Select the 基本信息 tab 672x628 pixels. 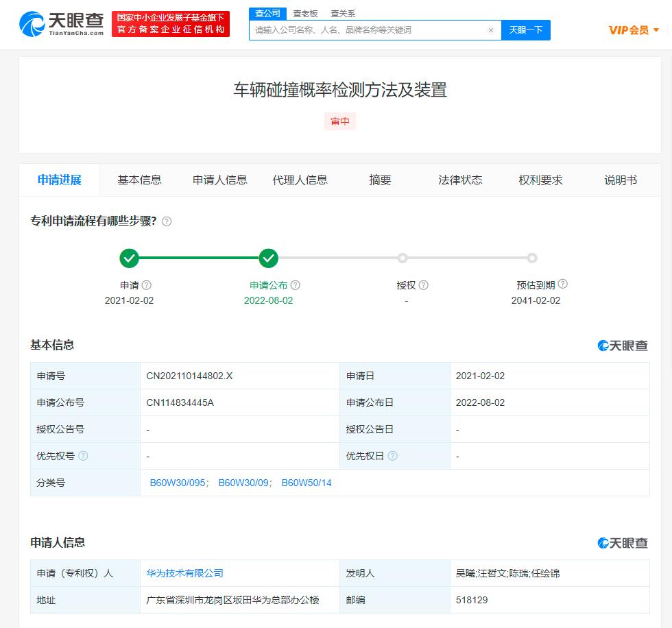point(140,180)
